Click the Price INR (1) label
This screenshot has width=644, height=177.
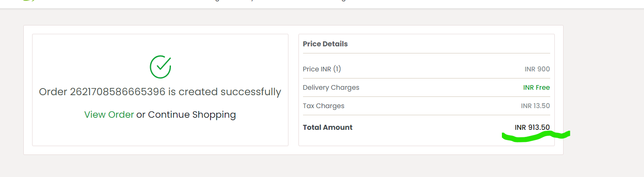tap(322, 69)
